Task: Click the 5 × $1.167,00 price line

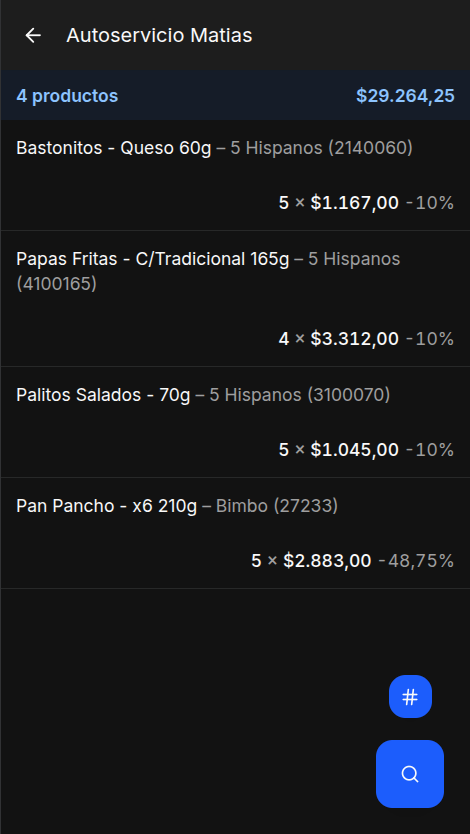Action: 339,203
